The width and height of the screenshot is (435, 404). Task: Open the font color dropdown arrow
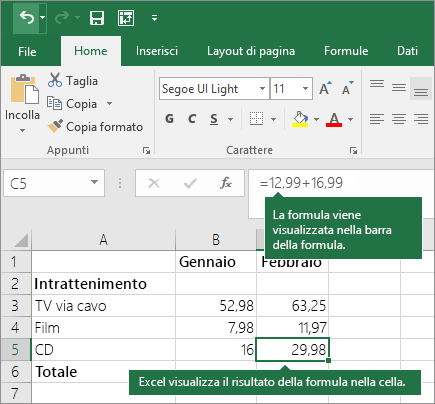350,119
